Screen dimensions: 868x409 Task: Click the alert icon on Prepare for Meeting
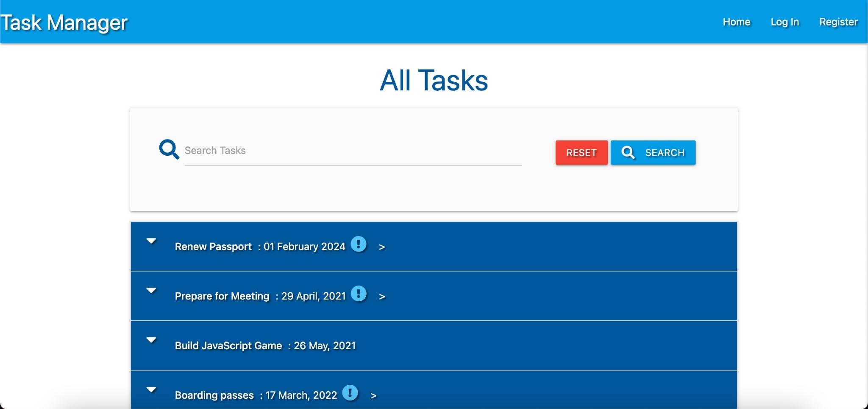coord(359,294)
